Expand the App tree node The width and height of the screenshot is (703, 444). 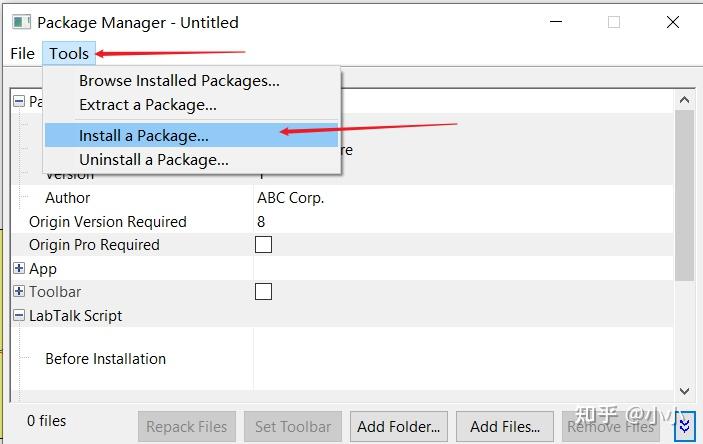tap(19, 269)
